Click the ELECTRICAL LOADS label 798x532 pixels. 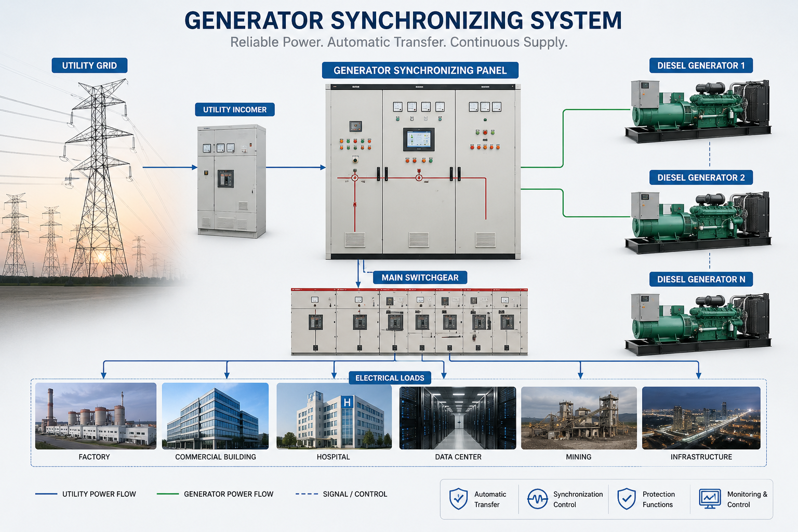[390, 378]
